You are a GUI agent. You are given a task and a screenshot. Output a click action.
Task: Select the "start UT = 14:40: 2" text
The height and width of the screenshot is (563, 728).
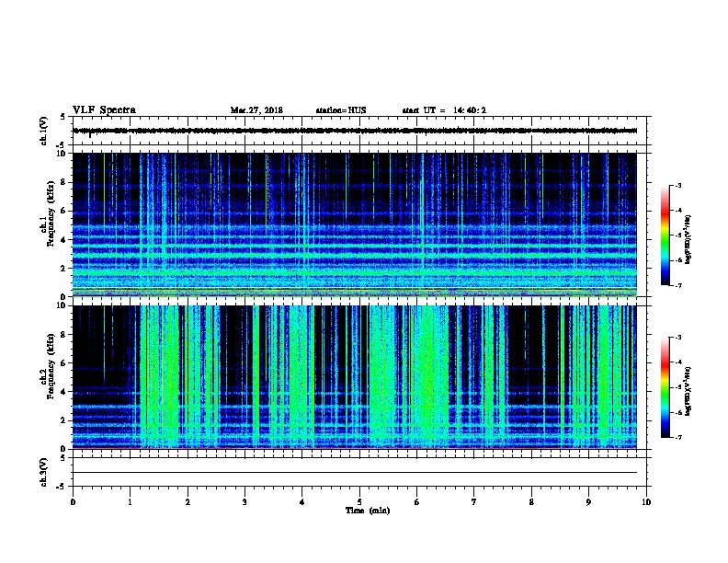(444, 110)
